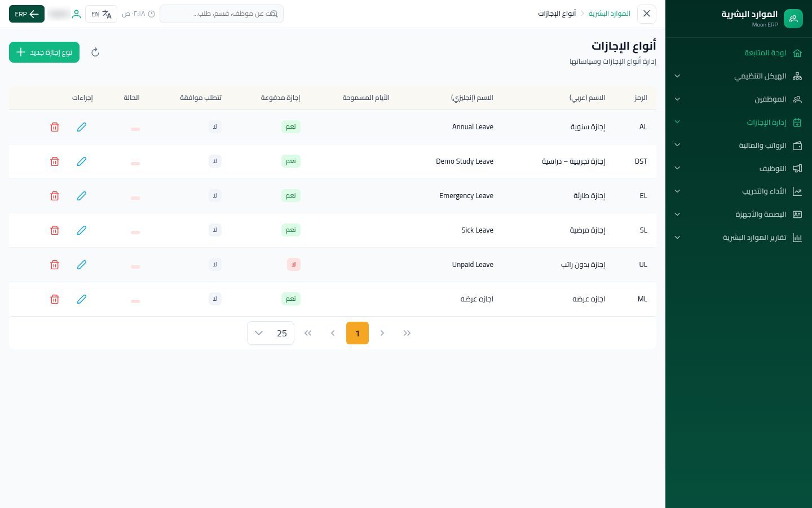The height and width of the screenshot is (508, 812).
Task: Expand الرواتب والمالية sidebar section
Action: tap(739, 146)
